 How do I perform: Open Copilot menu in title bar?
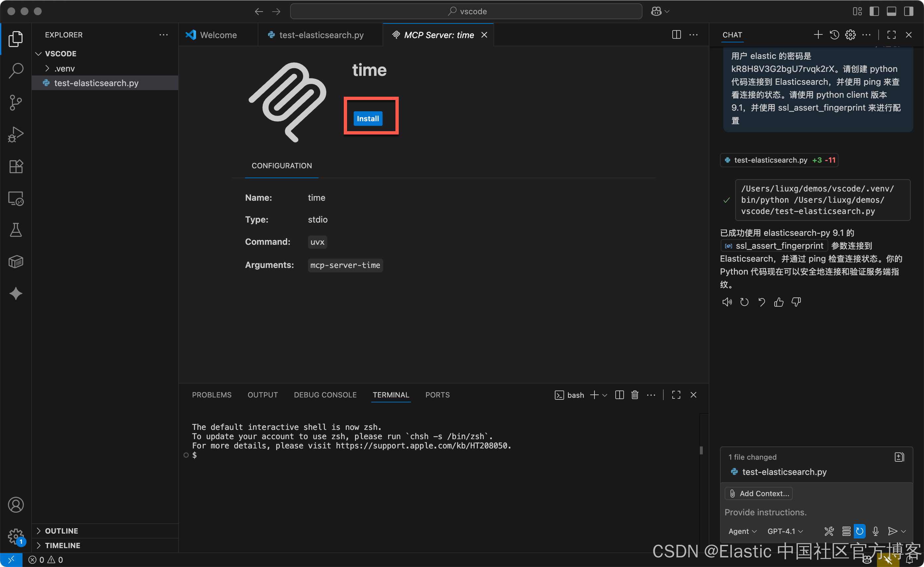tap(660, 11)
